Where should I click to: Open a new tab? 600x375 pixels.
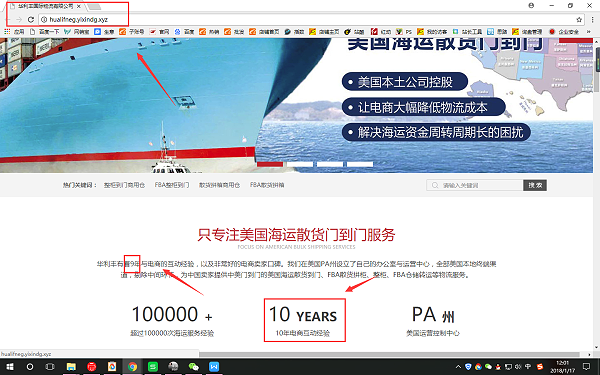(x=95, y=7)
